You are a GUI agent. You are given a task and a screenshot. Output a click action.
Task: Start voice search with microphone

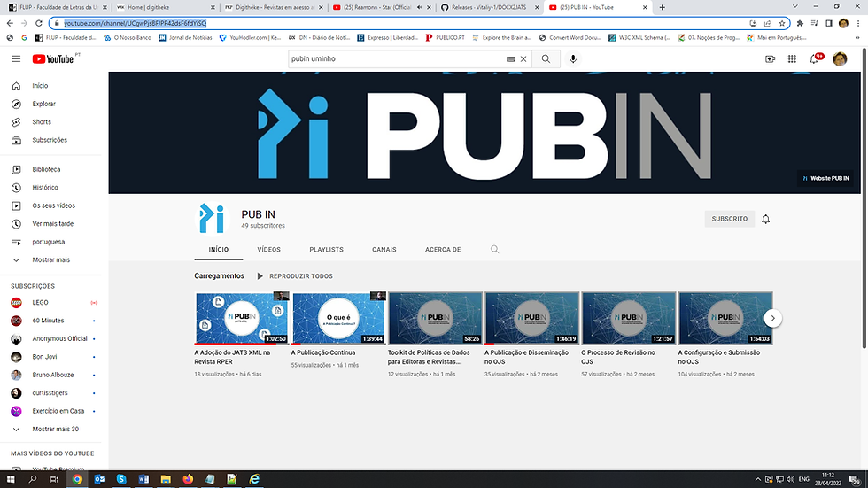(x=573, y=58)
